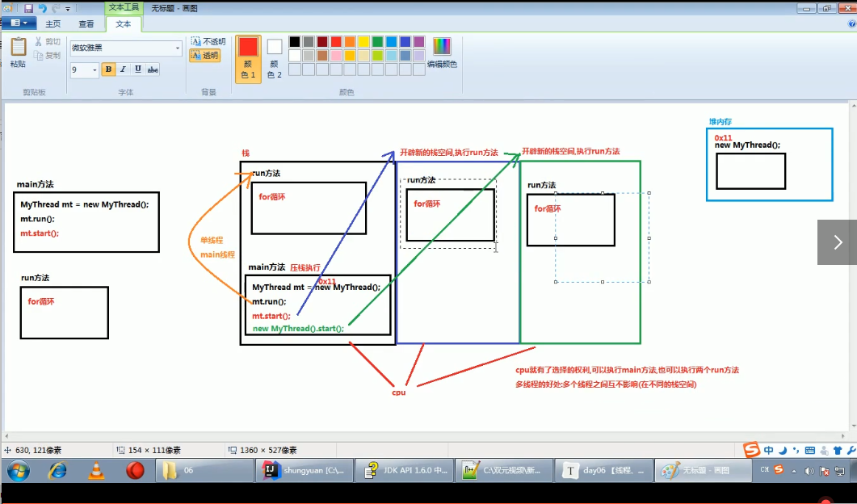Viewport: 857px width, 504px height.
Task: Open the 06 folder taskbar button
Action: coord(204,470)
